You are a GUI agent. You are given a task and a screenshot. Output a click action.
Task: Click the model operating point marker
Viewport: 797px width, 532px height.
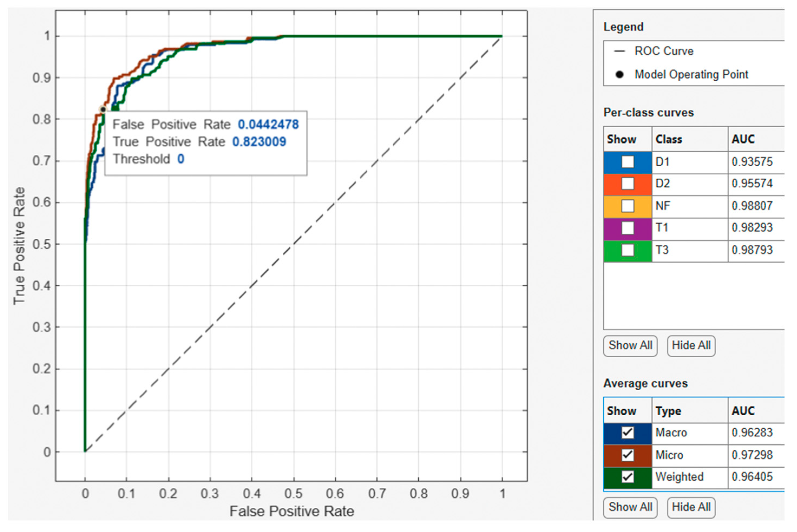point(103,109)
